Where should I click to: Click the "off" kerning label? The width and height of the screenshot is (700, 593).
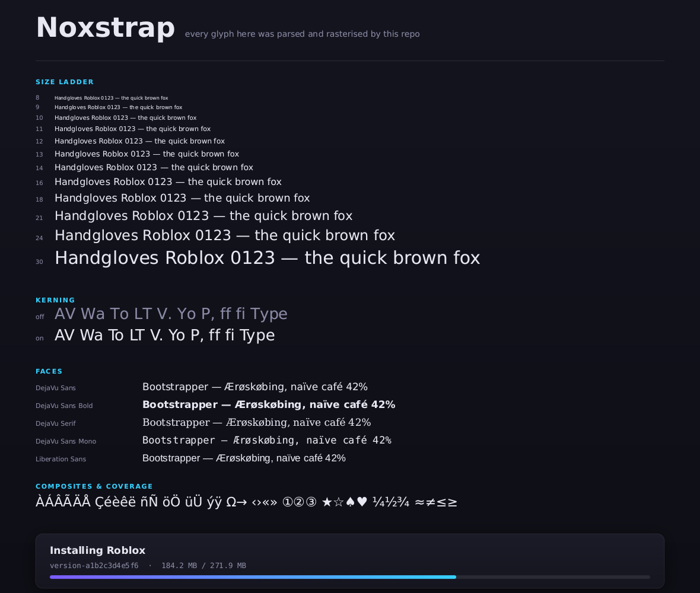coord(40,317)
